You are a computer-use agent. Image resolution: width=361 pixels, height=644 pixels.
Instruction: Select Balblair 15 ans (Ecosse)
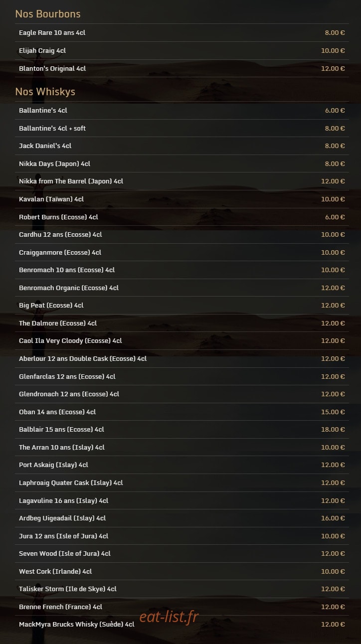coord(182,430)
